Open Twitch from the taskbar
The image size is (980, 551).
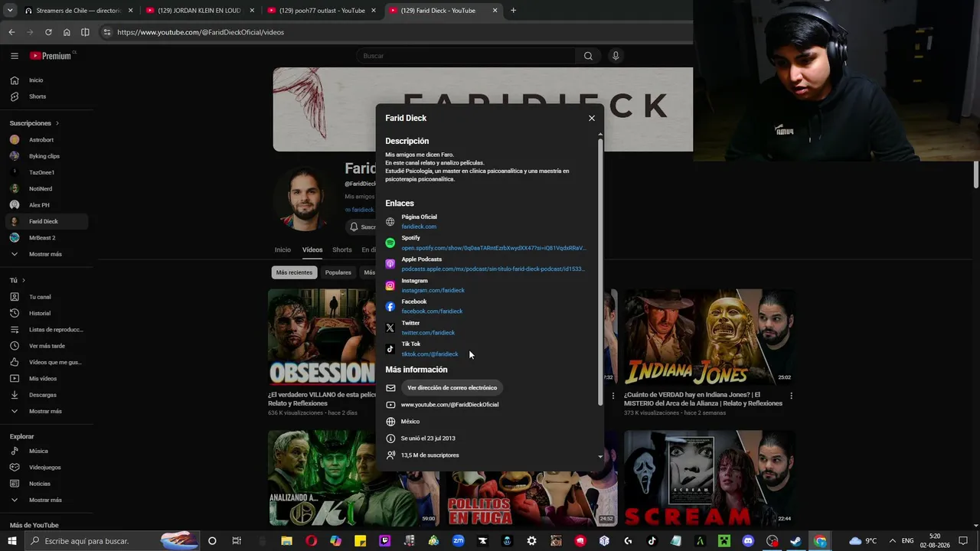coord(384,541)
